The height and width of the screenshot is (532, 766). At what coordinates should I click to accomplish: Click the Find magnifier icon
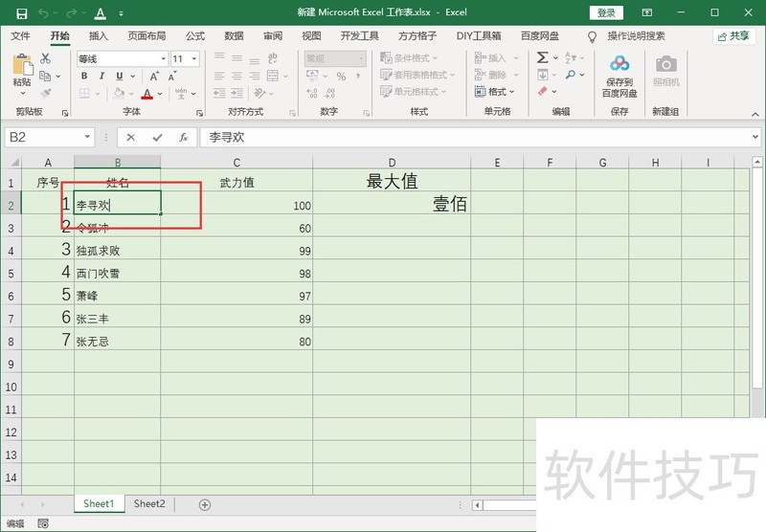point(570,75)
